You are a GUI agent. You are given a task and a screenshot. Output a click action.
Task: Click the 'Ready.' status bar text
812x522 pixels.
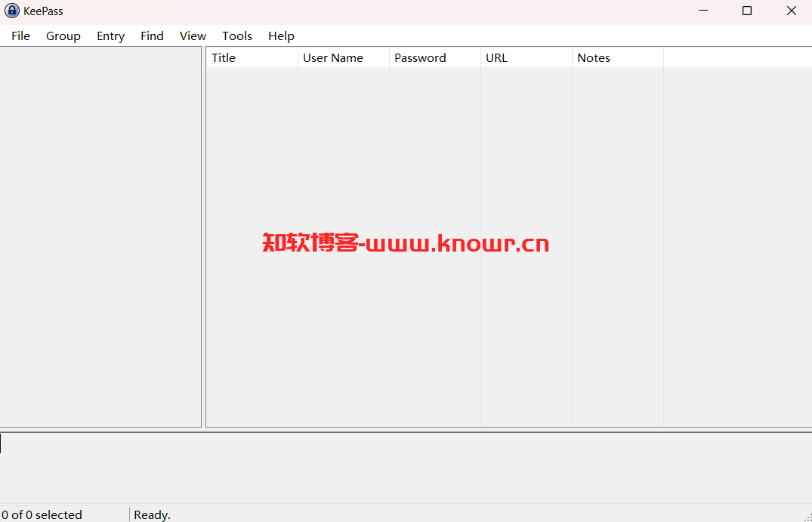[x=153, y=514]
